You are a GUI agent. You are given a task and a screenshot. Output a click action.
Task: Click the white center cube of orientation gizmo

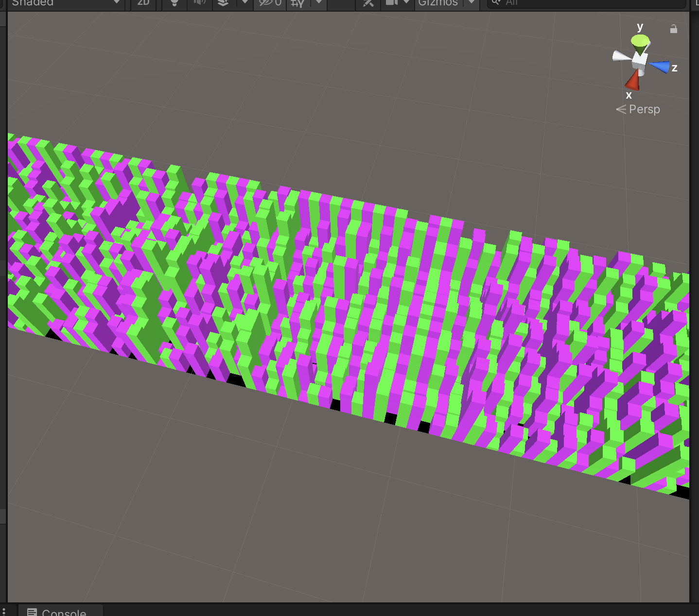[639, 60]
